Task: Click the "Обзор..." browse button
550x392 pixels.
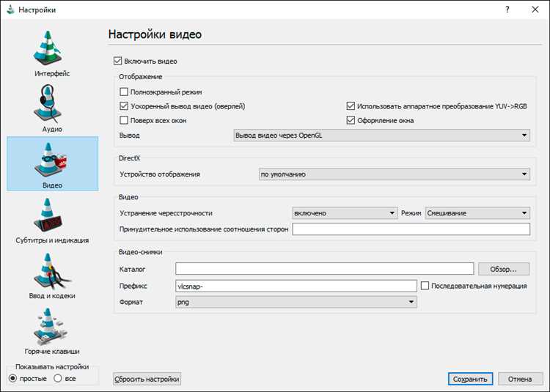Action: point(503,270)
